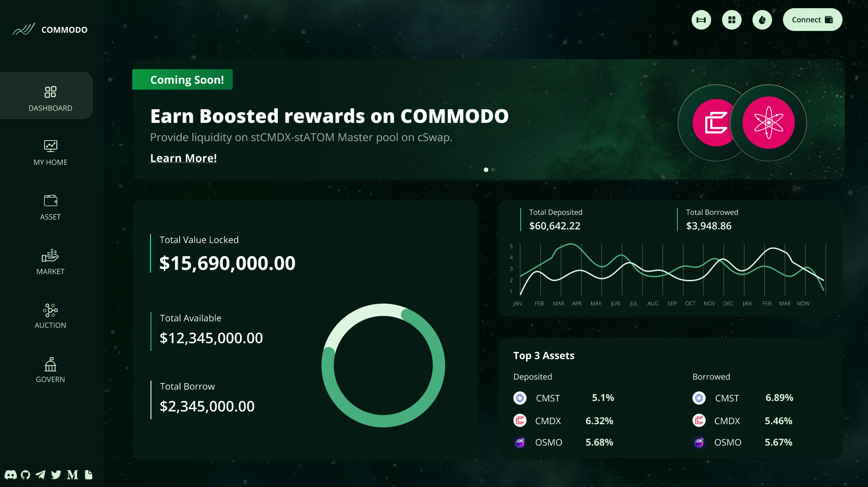This screenshot has width=868, height=487.
Task: Click the bridge icon at the top right
Action: 701,20
